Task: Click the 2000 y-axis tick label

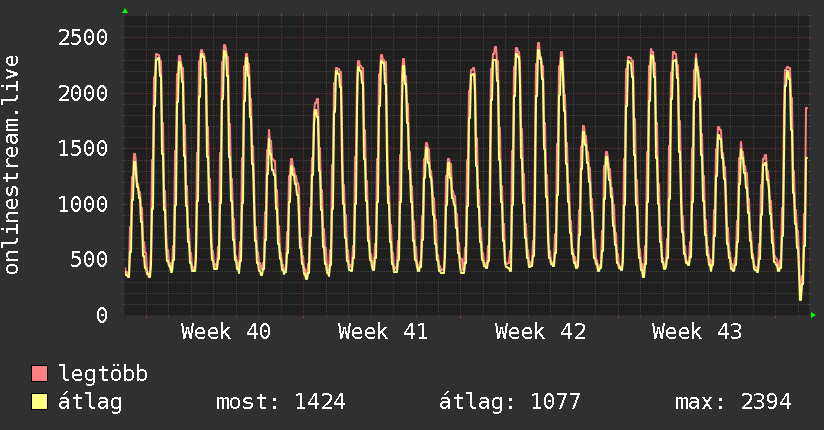Action: pyautogui.click(x=83, y=94)
